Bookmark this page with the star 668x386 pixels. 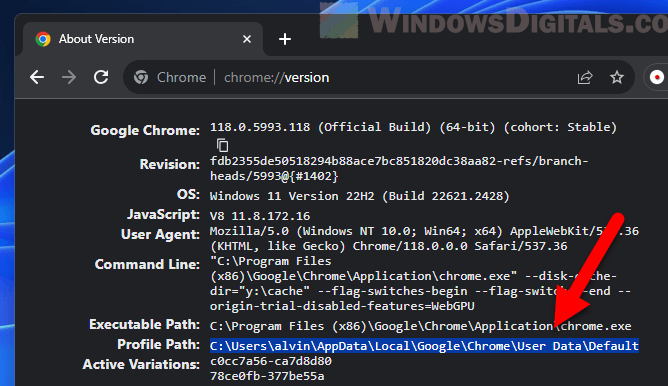pos(616,77)
